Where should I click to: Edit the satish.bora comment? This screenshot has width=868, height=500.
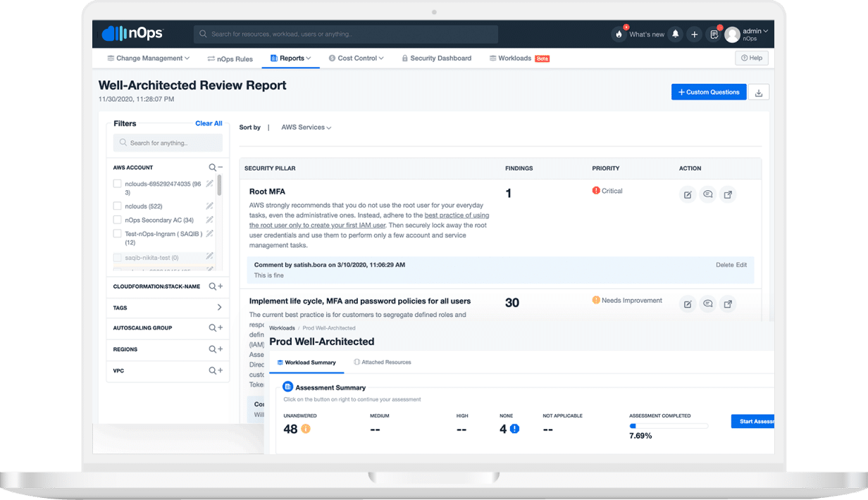(x=741, y=265)
